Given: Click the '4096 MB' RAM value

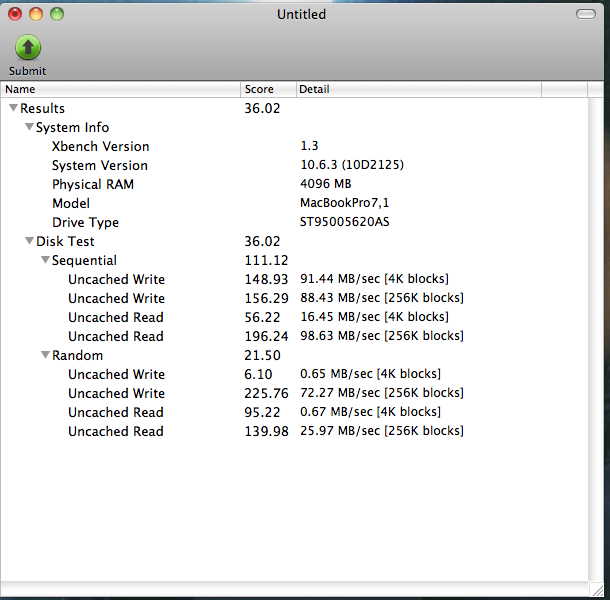Looking at the screenshot, I should coord(326,184).
